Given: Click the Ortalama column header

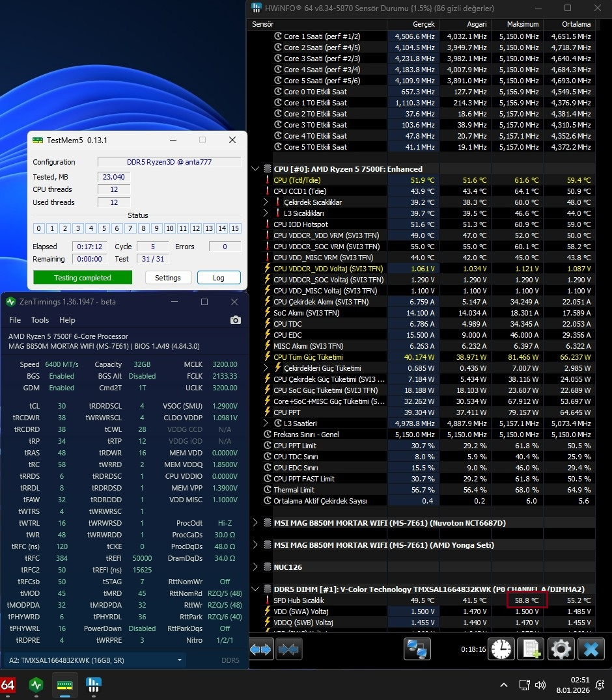Looking at the screenshot, I should pos(570,24).
